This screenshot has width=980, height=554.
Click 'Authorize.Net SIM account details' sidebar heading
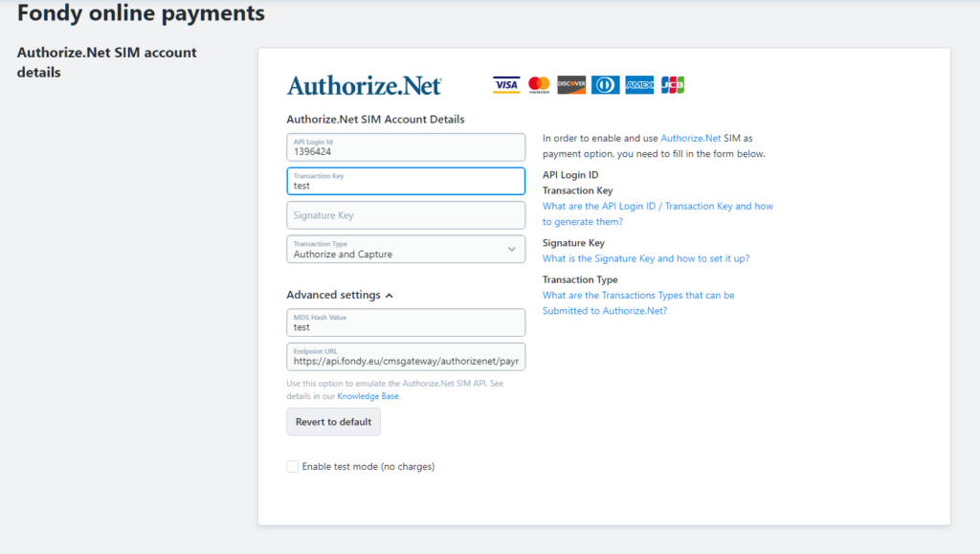[107, 62]
